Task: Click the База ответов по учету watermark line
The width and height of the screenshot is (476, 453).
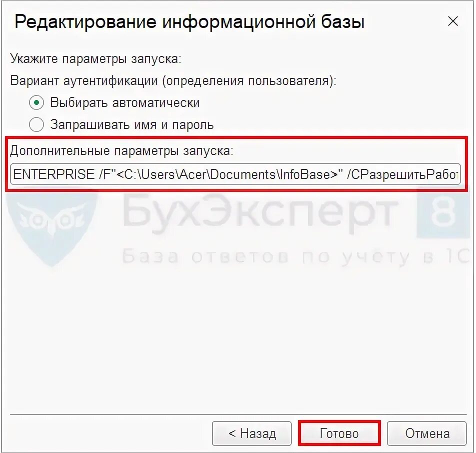Action: [296, 257]
